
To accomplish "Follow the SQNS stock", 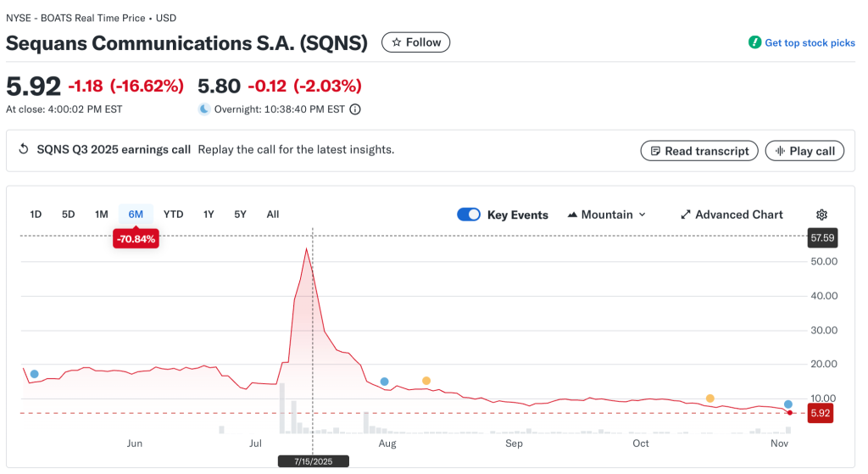I will (x=415, y=42).
